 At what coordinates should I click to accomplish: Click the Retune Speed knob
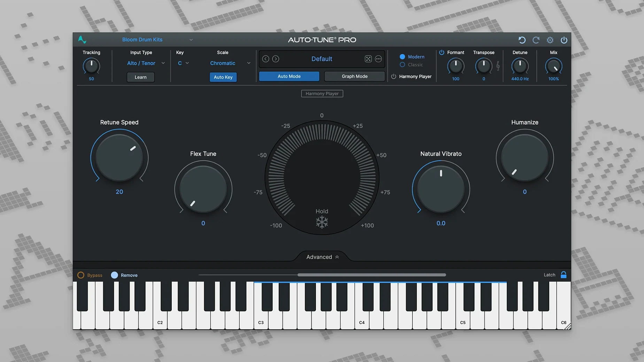[119, 158]
